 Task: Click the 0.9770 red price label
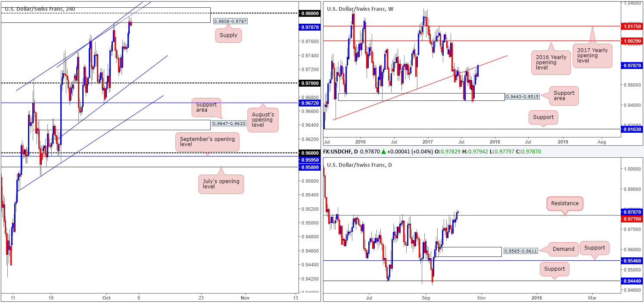(x=632, y=219)
